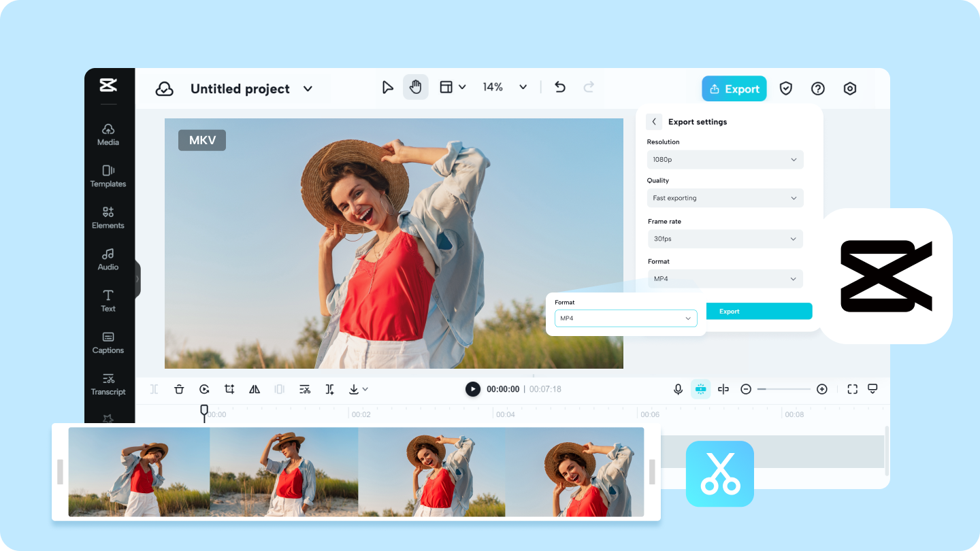Switch to the hand pan tool
The height and width of the screenshot is (551, 980).
416,88
